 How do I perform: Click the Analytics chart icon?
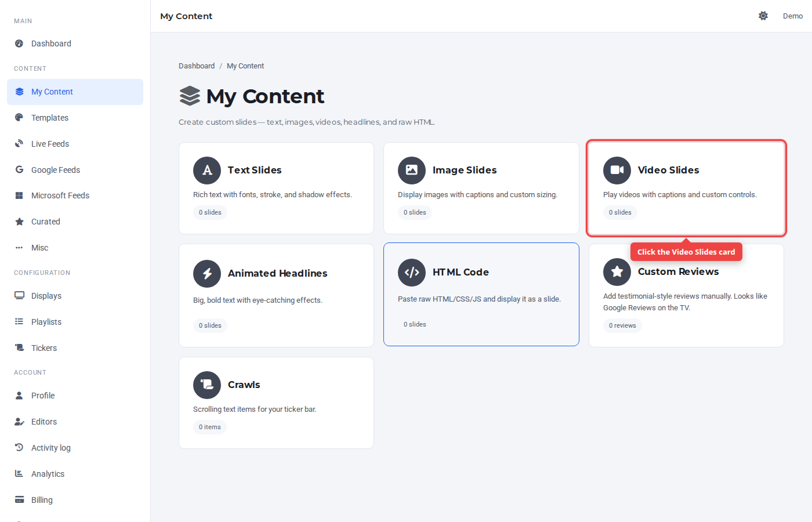tap(19, 473)
